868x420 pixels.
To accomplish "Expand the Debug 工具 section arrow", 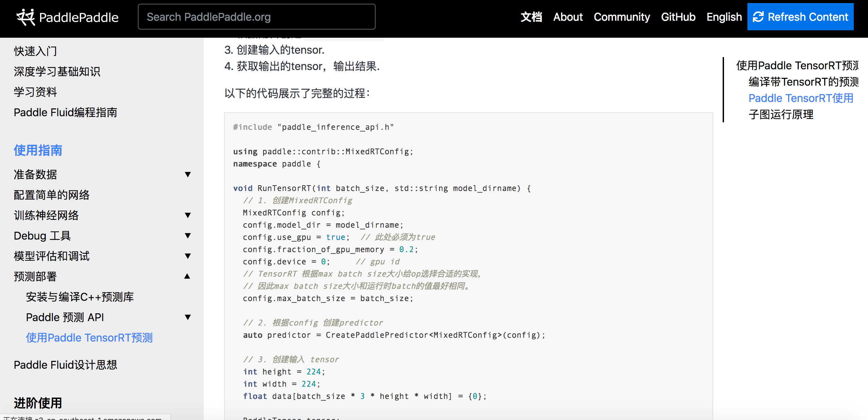I will pos(187,235).
